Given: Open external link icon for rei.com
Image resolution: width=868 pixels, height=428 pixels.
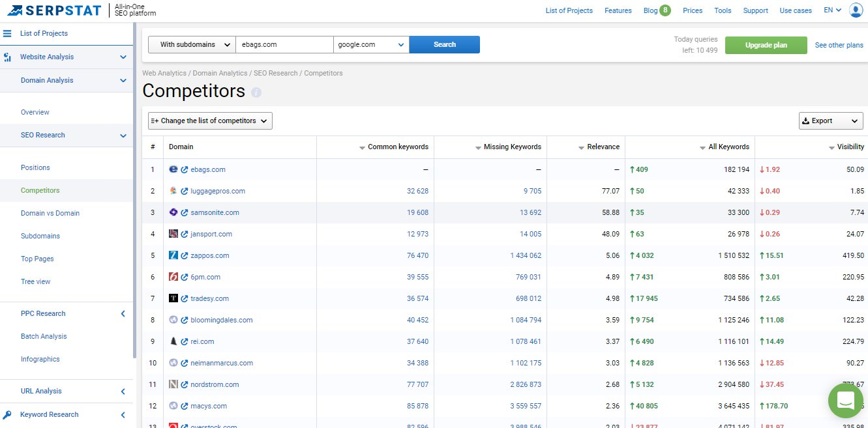Looking at the screenshot, I should tap(185, 342).
